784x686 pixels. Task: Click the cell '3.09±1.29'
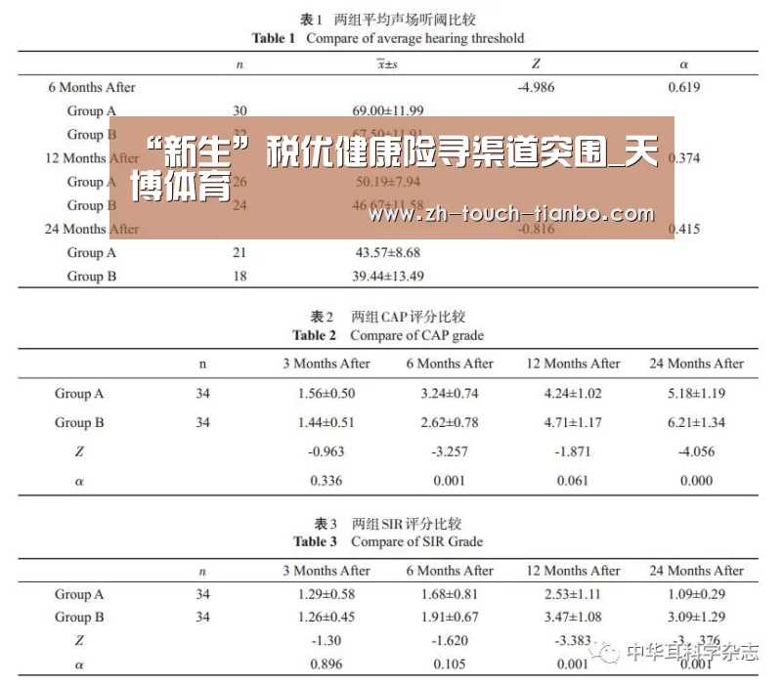point(696,617)
